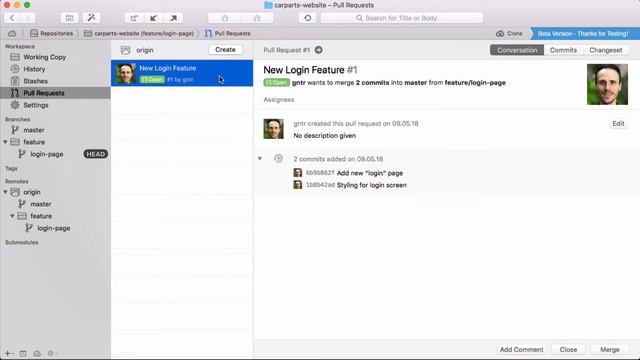
Task: Focus the Search for Title or Body field
Action: 402,18
